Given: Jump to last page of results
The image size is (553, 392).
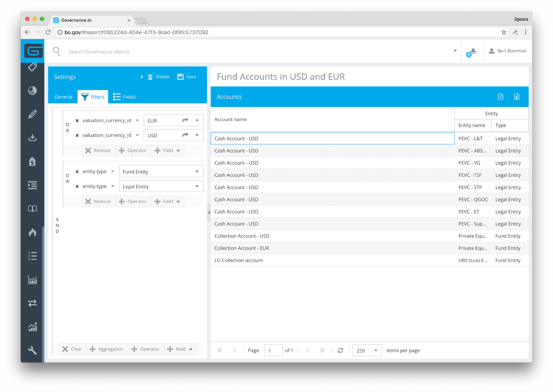Looking at the screenshot, I should pyautogui.click(x=322, y=351).
